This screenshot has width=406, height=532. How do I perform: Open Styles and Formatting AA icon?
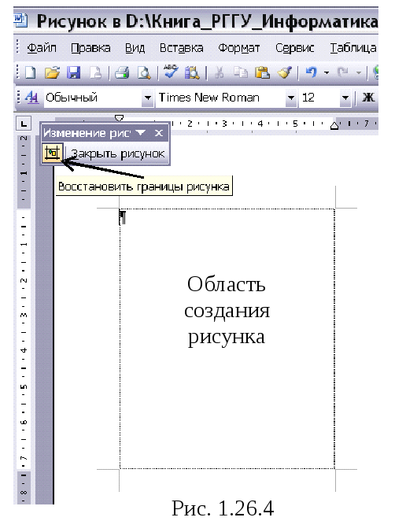32,98
